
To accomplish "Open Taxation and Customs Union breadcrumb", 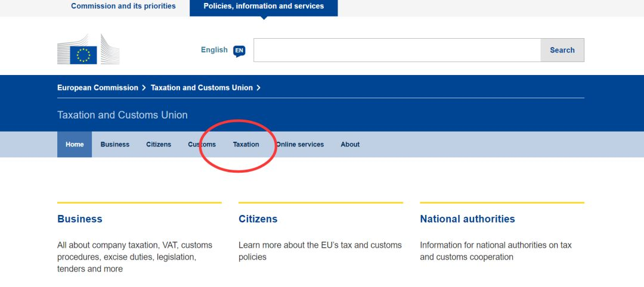I will pyautogui.click(x=202, y=88).
